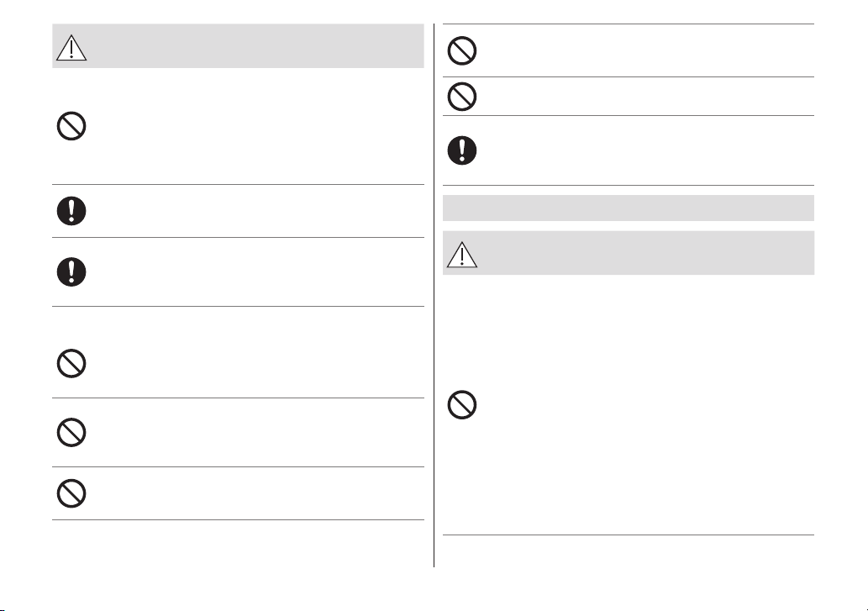Click the plain gray heading bar in the right column
The height and width of the screenshot is (611, 868).
629,208
